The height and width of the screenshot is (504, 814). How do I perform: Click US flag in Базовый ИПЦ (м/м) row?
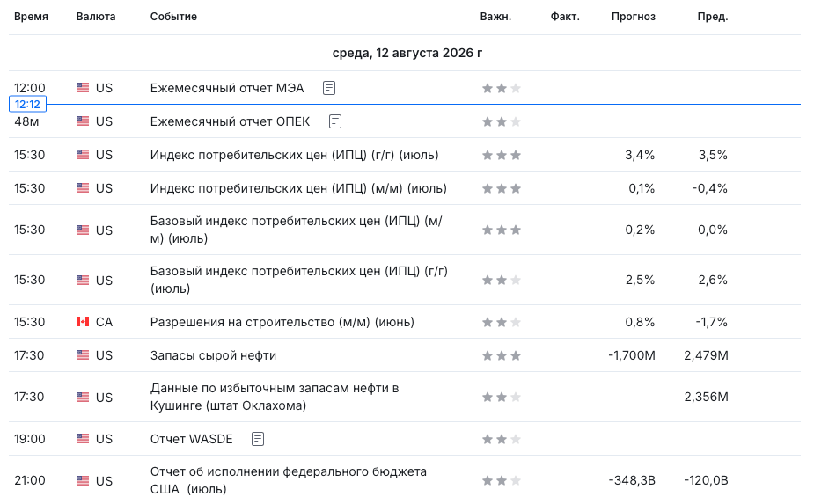83,230
